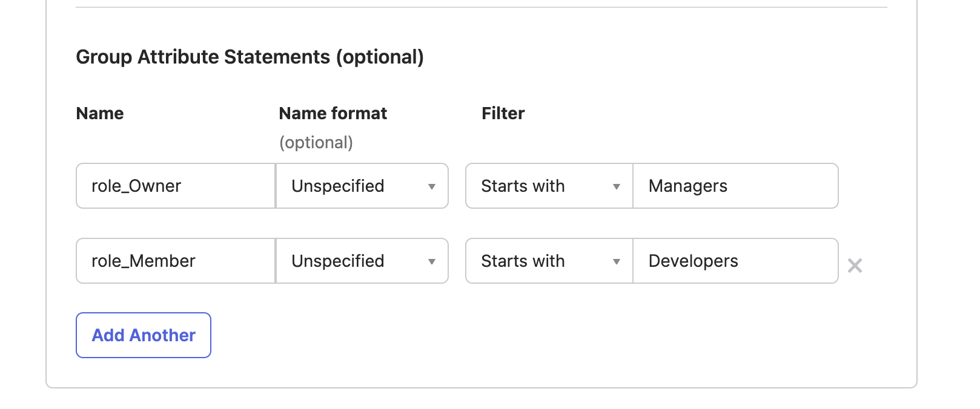Open name format dropdown for role_Owner
Viewport: 980px width, 409px height.
pos(362,186)
